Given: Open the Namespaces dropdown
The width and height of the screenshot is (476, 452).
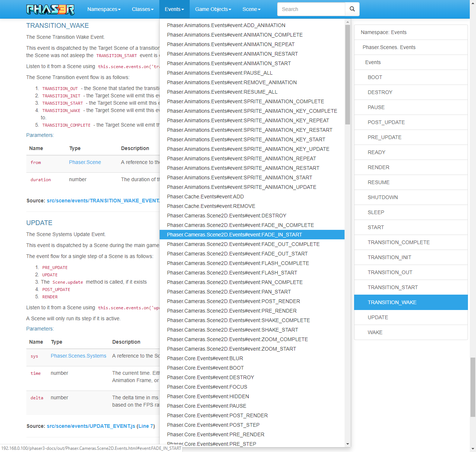Looking at the screenshot, I should (x=104, y=9).
